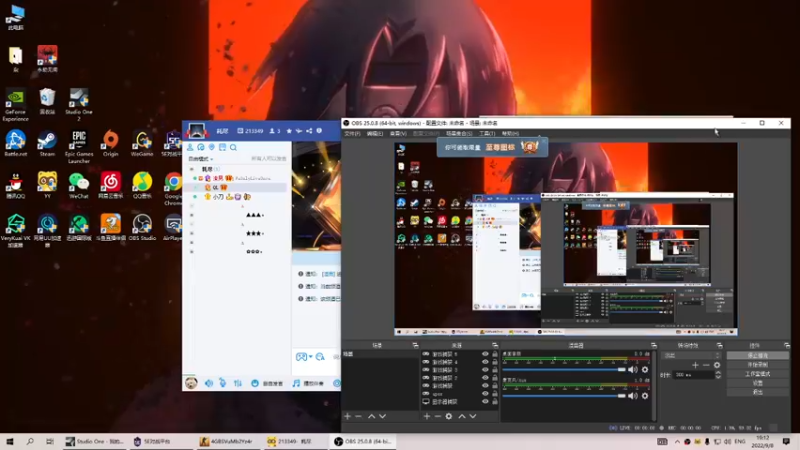Image resolution: width=800 pixels, height=450 pixels.
Task: Adjust desktop audio volume slider in OBS
Action: [564, 369]
